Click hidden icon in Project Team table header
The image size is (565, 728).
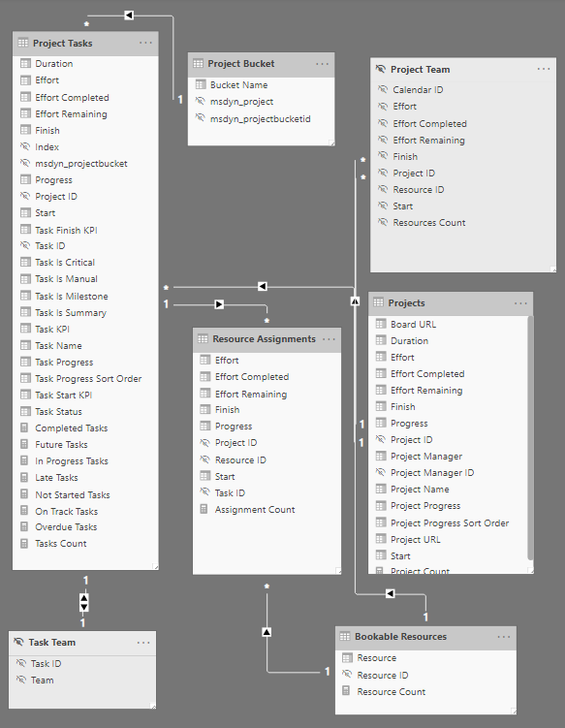pos(381,69)
